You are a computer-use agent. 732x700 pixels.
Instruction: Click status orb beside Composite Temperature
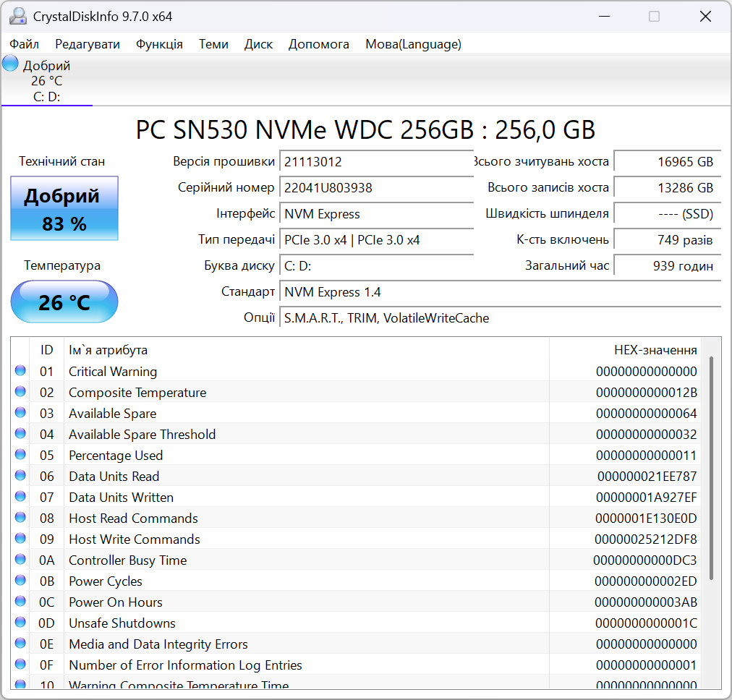click(x=20, y=392)
